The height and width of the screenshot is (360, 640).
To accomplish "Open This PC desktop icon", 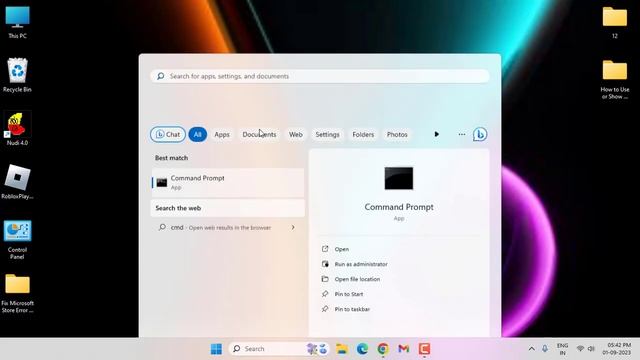I will (x=17, y=22).
